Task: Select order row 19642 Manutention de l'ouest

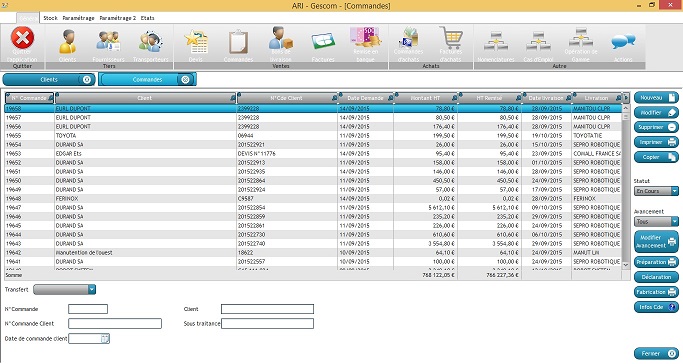Action: click(x=314, y=253)
